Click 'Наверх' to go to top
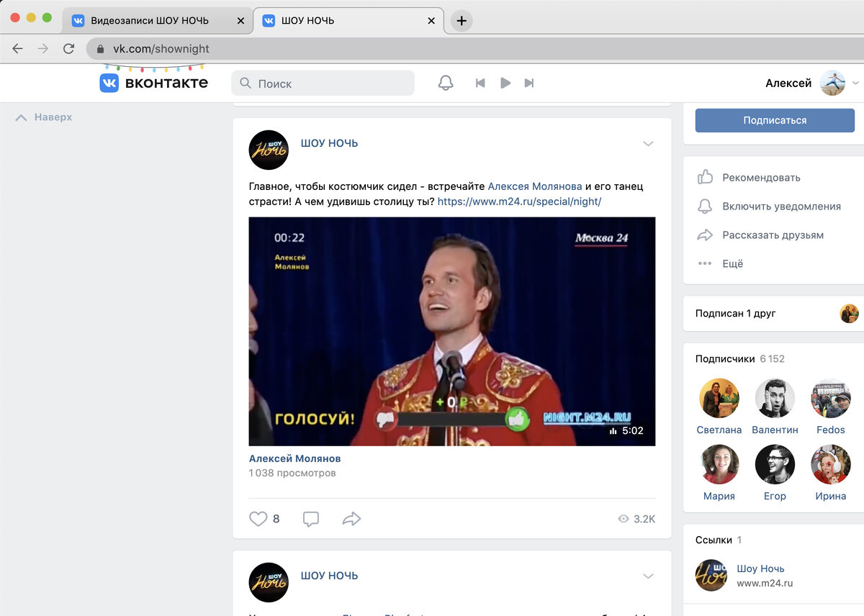 44,117
